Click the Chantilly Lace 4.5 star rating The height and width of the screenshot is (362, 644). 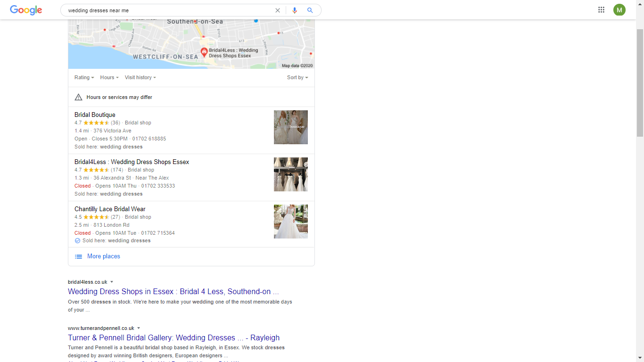coord(96,217)
